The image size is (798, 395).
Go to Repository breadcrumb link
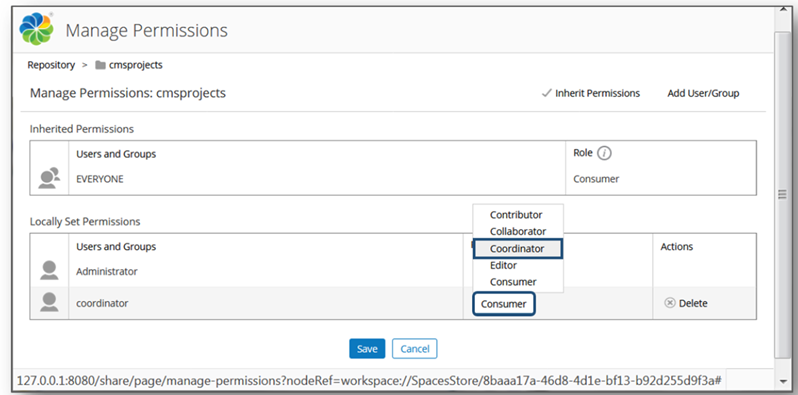click(x=51, y=65)
